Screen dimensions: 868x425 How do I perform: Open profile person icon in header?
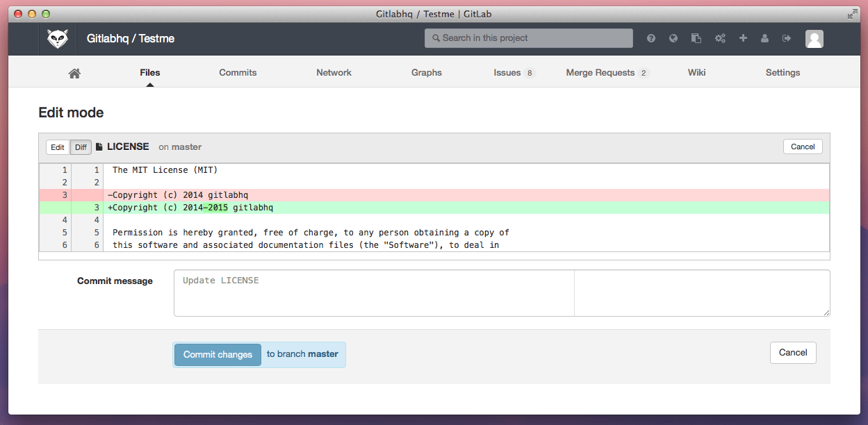click(764, 39)
